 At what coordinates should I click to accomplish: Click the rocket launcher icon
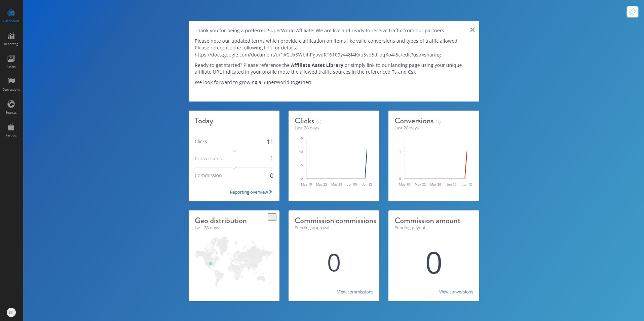[632, 12]
